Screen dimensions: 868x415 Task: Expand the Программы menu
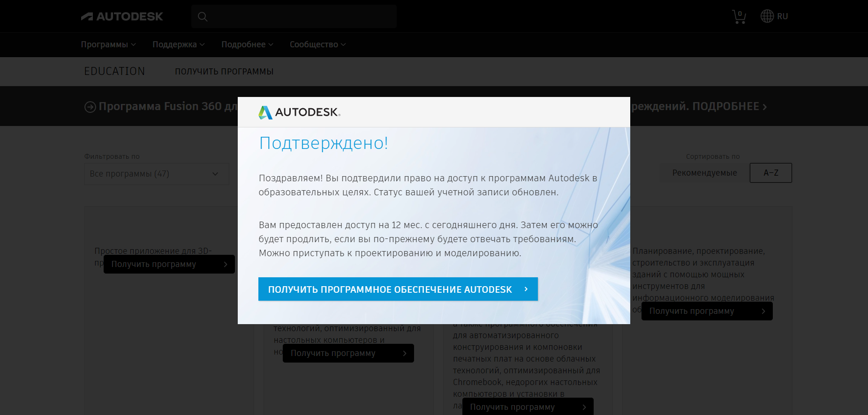pyautogui.click(x=108, y=44)
